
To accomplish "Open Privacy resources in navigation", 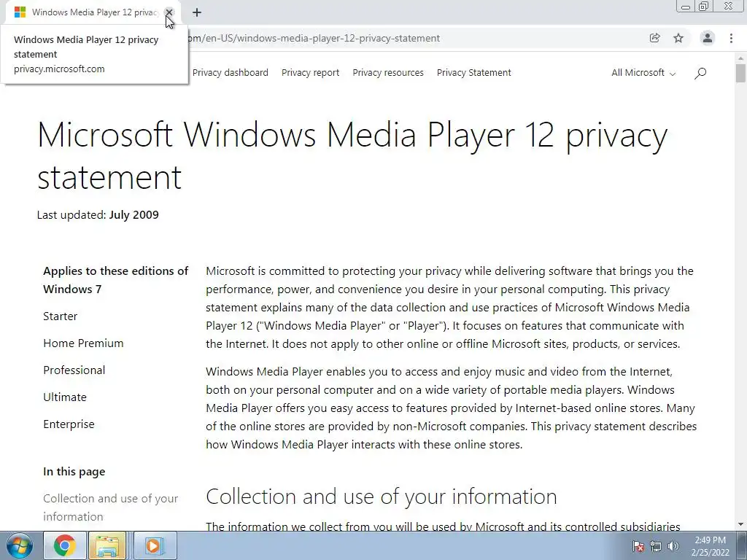I will pos(388,73).
